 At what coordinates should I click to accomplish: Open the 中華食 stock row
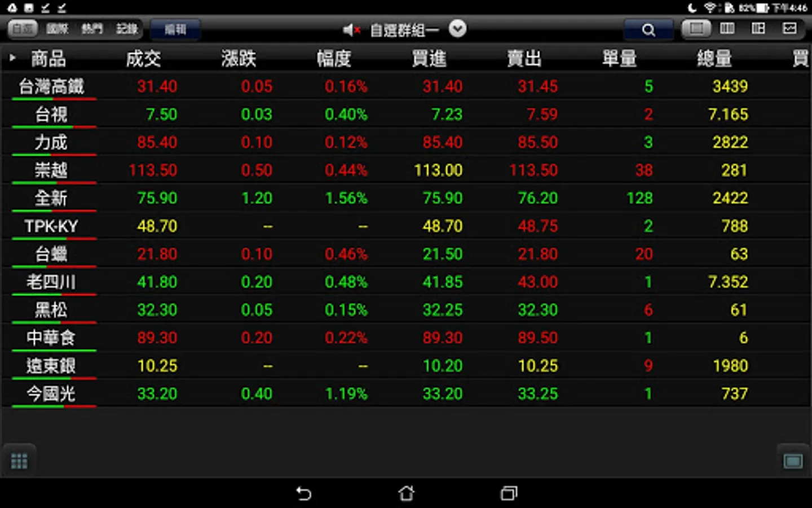406,338
